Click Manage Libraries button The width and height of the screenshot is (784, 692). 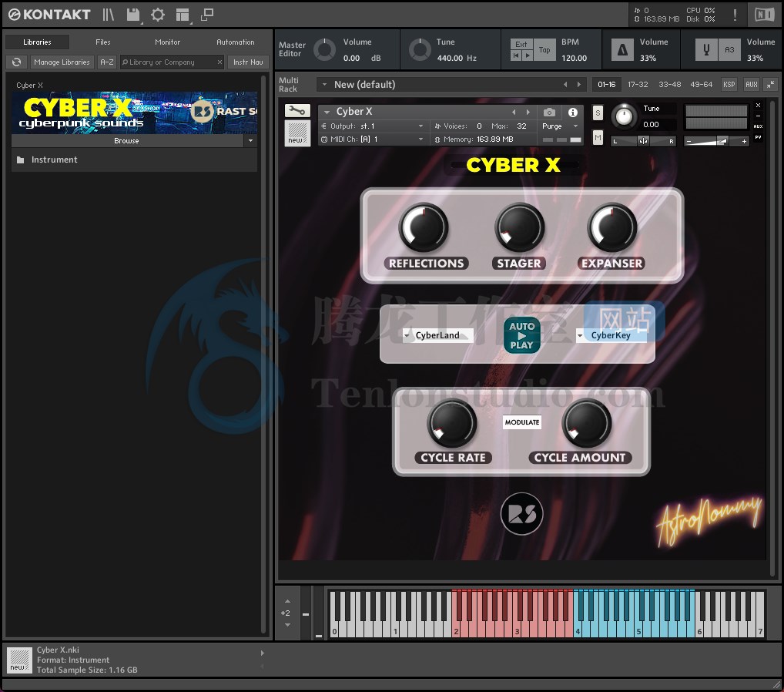62,62
